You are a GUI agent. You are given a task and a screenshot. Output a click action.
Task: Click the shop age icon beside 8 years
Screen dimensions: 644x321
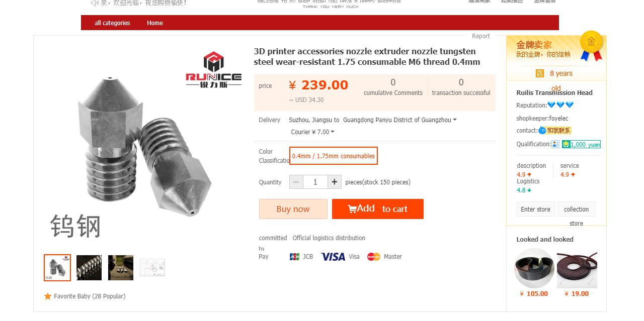[540, 73]
